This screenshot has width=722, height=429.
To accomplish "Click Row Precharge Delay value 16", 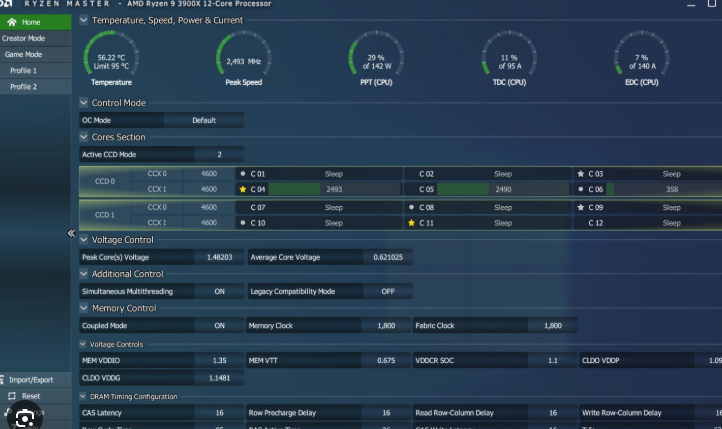I will click(x=386, y=413).
